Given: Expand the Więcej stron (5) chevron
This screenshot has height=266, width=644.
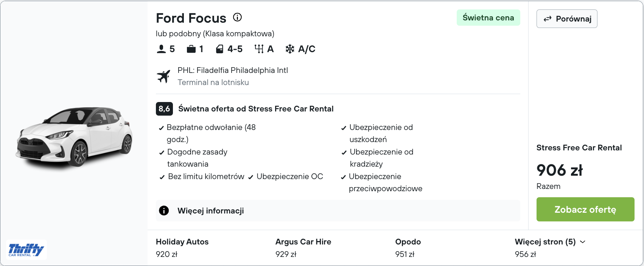Looking at the screenshot, I should point(583,242).
